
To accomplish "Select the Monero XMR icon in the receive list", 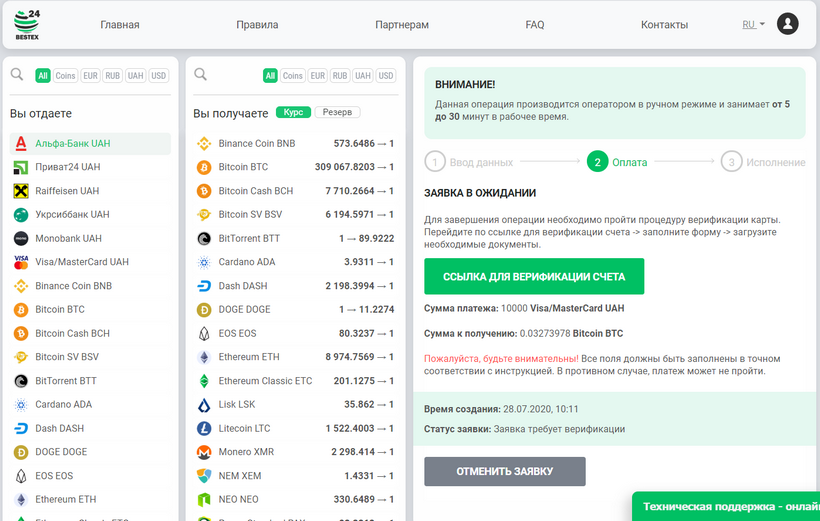I will [x=203, y=452].
